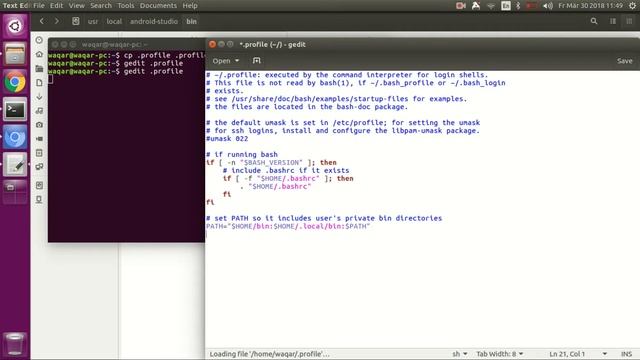This screenshot has width=640, height=360.
Task: Click the PATH= line in the editor
Action: click(x=288, y=226)
